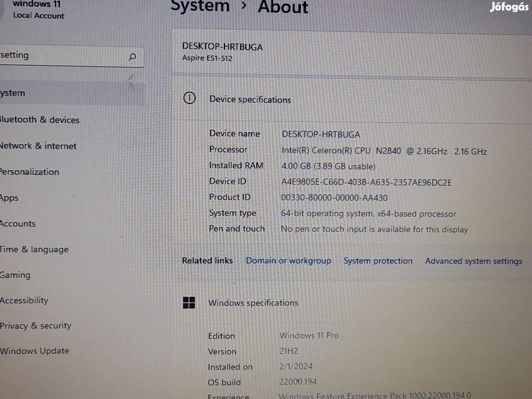This screenshot has height=399, width=532.
Task: Click the Aspire ES1-512 model text
Action: [207, 58]
